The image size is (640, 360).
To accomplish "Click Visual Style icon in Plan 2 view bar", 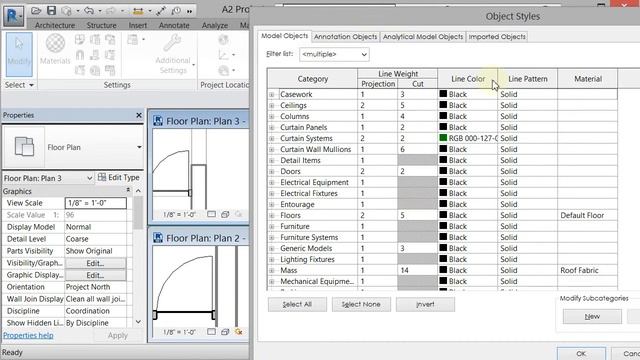I will (225, 332).
